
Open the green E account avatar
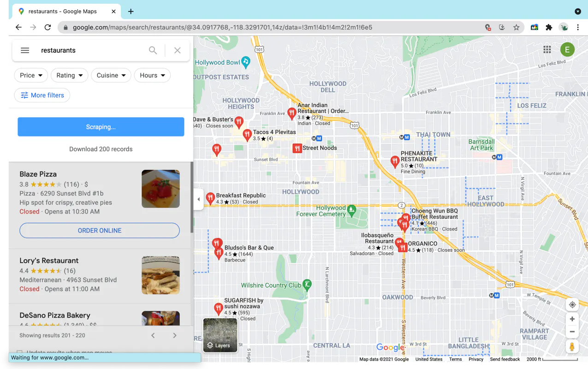[567, 49]
